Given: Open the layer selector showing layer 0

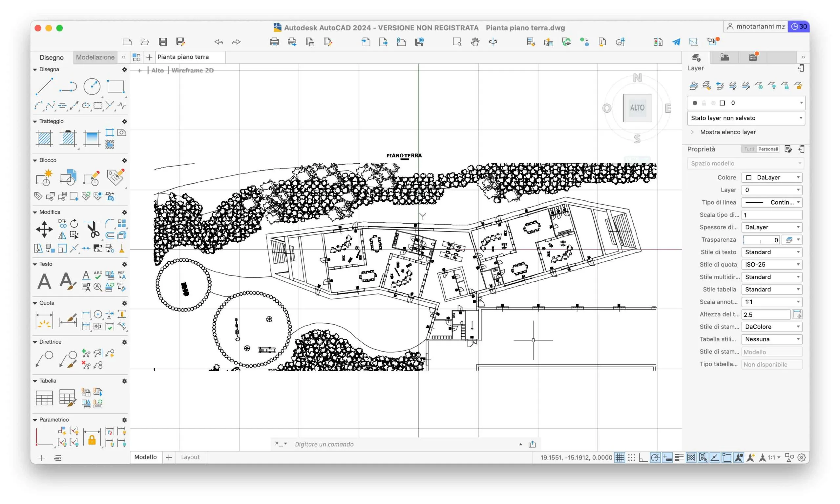Looking at the screenshot, I should point(745,103).
